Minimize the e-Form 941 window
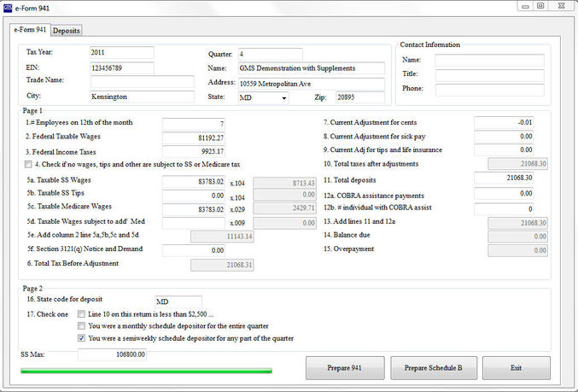This screenshot has width=578, height=392. 526,6
